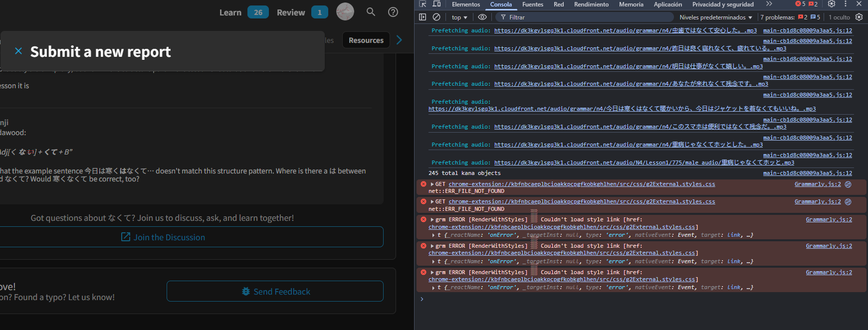This screenshot has height=330, width=868.
Task: Click the inspect element picker icon
Action: [423, 4]
